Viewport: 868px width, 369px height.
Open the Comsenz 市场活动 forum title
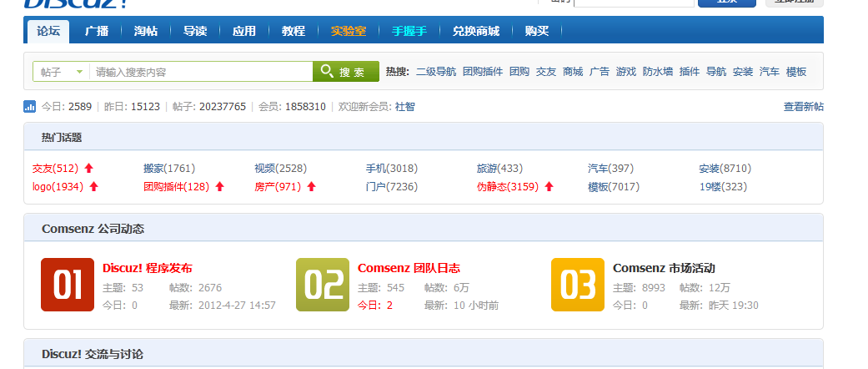tap(665, 268)
